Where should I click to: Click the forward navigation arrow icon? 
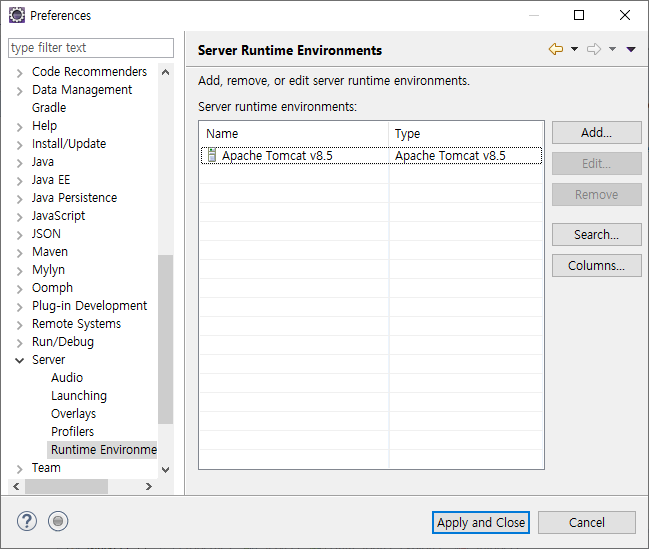click(x=594, y=49)
